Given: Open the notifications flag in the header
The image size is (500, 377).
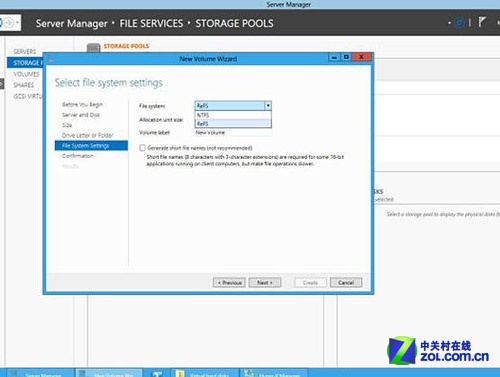Looking at the screenshot, I should pyautogui.click(x=482, y=22).
